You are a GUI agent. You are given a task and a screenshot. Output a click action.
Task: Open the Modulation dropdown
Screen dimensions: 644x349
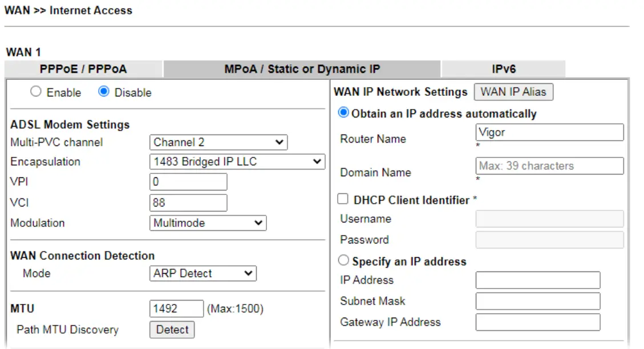(x=208, y=222)
